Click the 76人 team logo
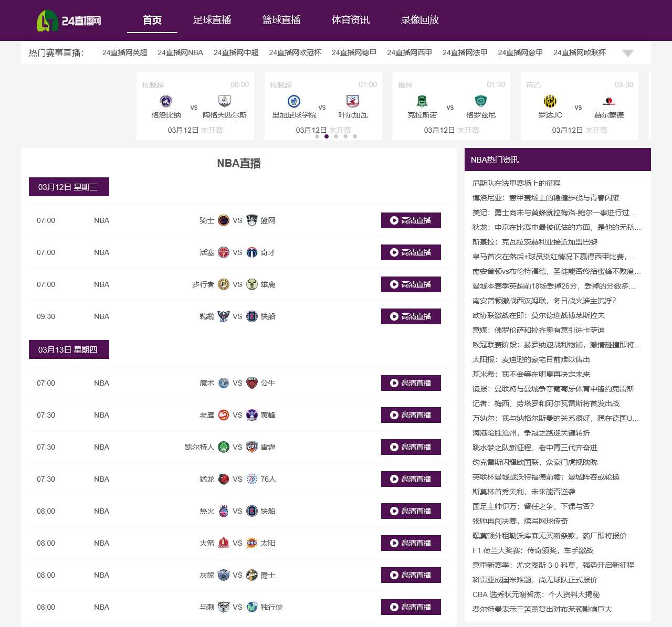 point(252,479)
